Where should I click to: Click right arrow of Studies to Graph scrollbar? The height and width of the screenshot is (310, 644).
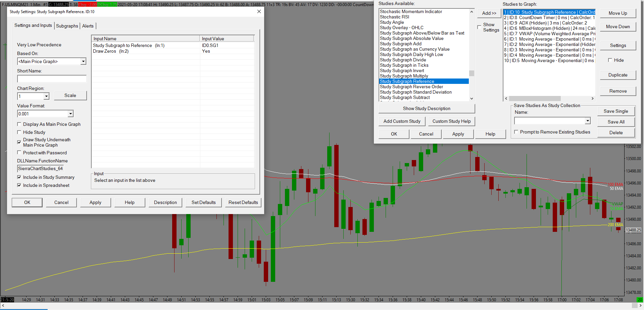[x=592, y=99]
